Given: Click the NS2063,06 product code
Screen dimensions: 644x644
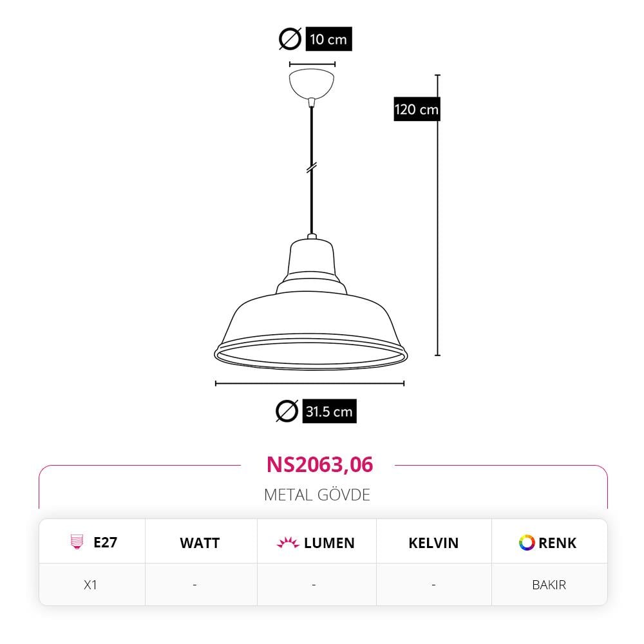Looking at the screenshot, I should click(319, 464).
